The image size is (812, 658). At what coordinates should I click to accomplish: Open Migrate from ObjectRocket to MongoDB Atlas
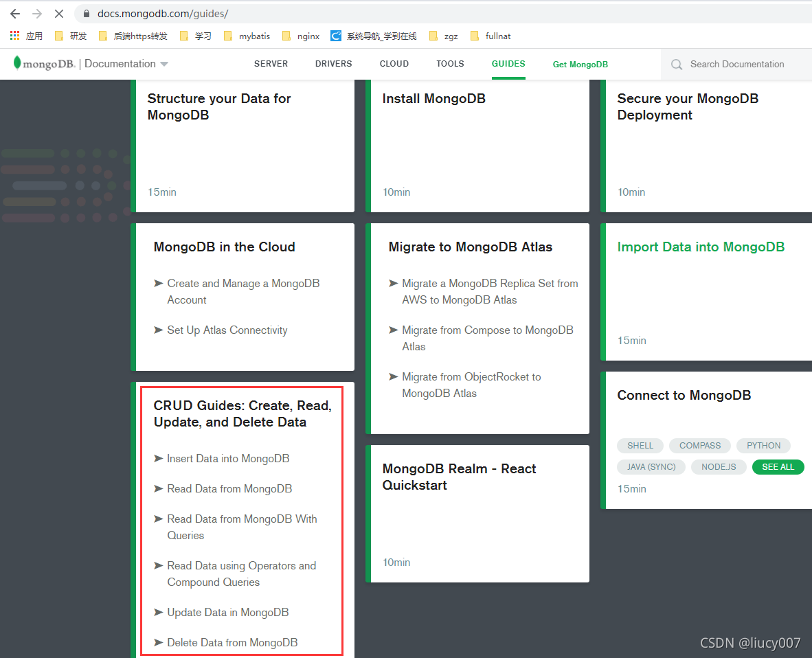(x=471, y=385)
